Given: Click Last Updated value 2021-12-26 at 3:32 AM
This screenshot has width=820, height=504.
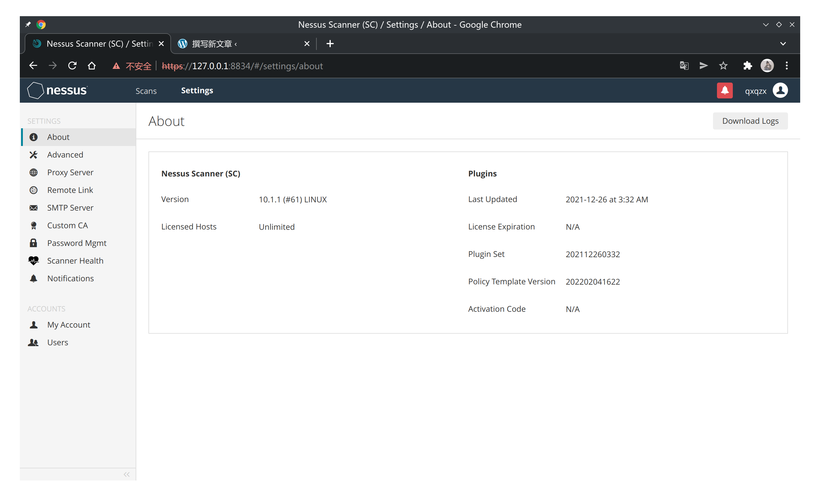Looking at the screenshot, I should (x=607, y=199).
